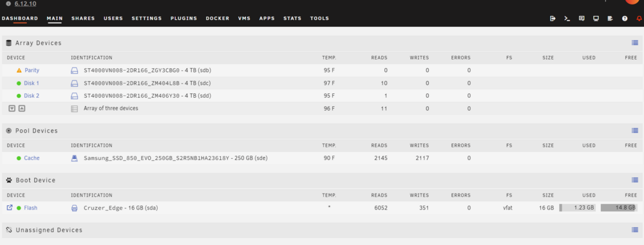This screenshot has width=644, height=245.
Task: Click the Cache writes value 2117
Action: click(x=422, y=158)
